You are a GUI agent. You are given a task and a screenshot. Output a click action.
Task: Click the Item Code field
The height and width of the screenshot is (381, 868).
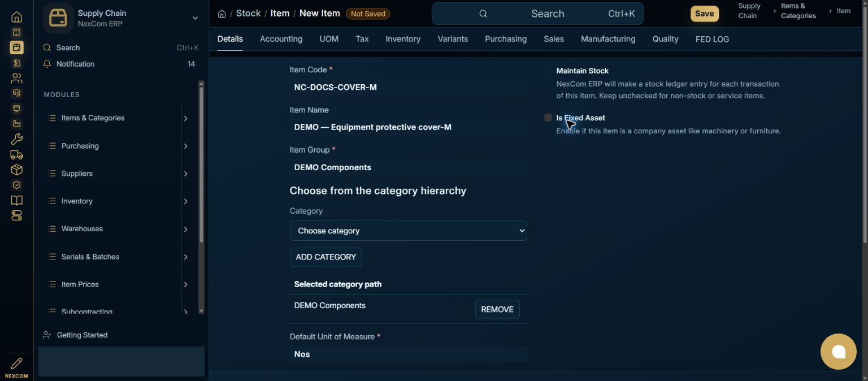(x=408, y=88)
